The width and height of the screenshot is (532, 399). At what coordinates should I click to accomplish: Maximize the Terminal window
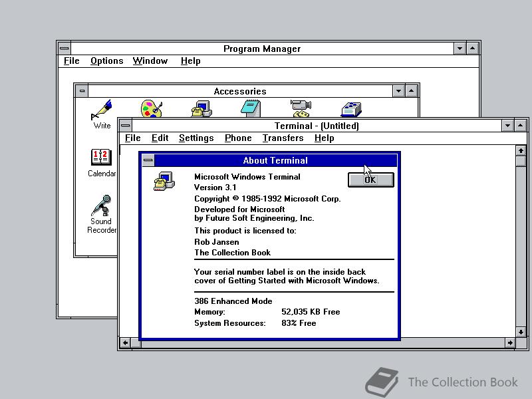[x=521, y=126]
